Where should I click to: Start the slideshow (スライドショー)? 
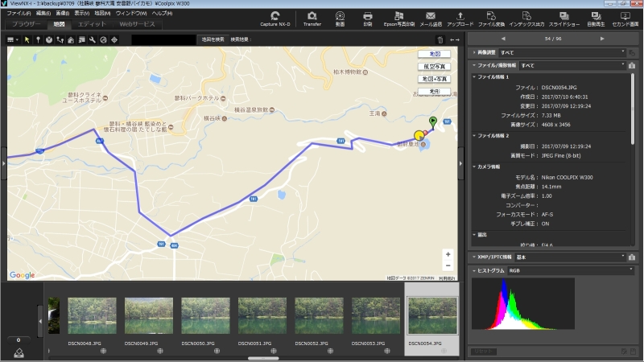point(564,19)
